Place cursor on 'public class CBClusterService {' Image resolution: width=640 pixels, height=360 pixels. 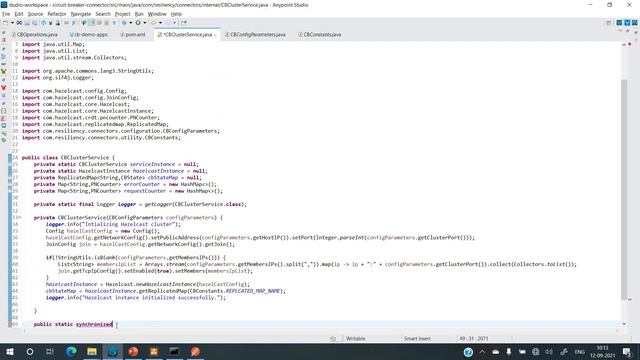(68, 158)
